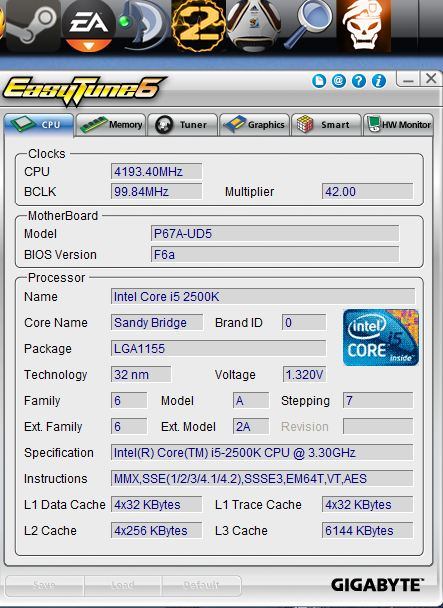Show info with the blue i icon
Screen dimensions: 443x608
[379, 81]
